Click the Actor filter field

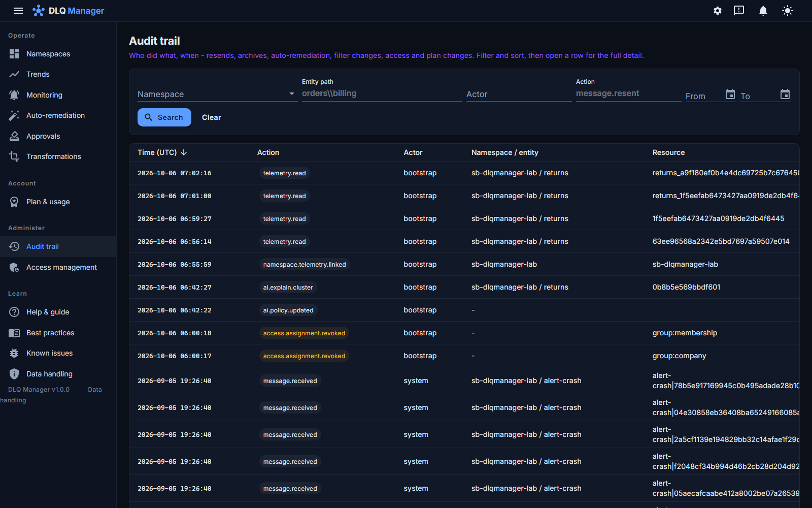pyautogui.click(x=519, y=94)
